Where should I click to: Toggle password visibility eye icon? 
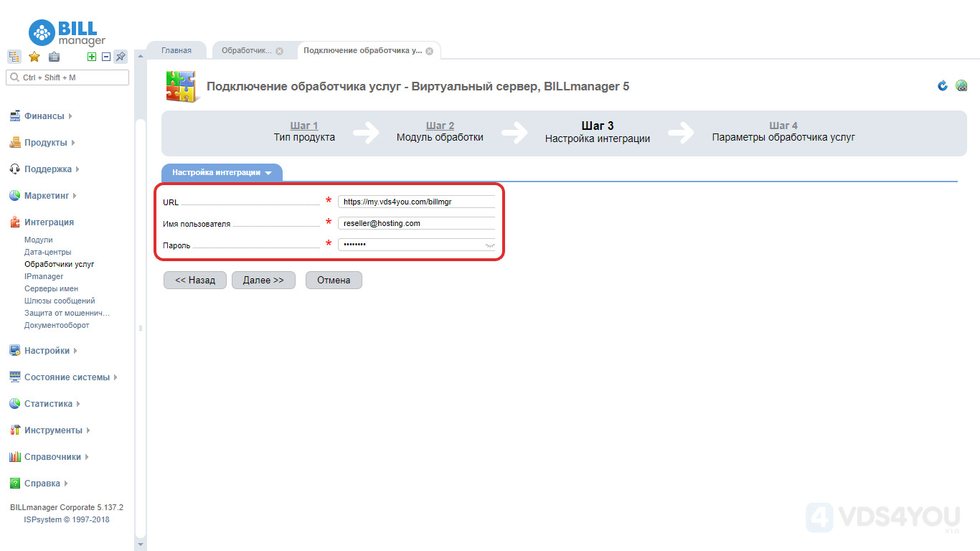(490, 245)
